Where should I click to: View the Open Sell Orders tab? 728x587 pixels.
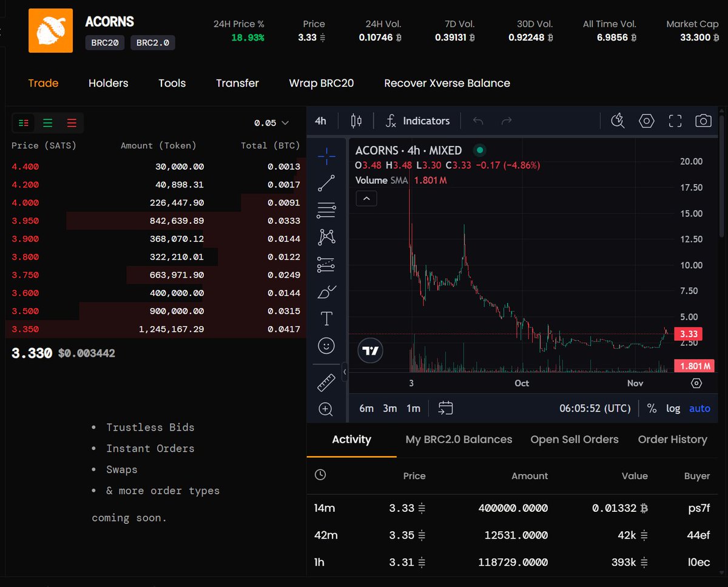coord(575,440)
